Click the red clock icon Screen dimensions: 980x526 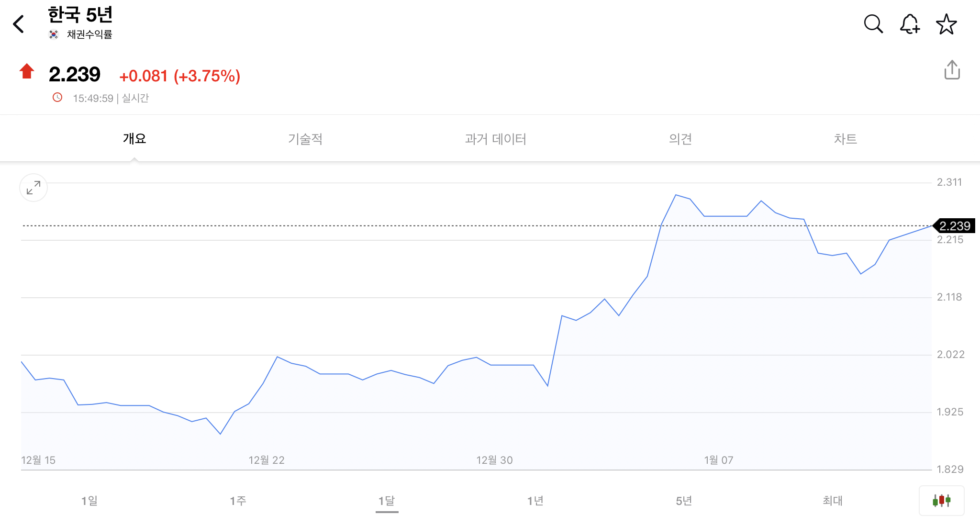57,98
